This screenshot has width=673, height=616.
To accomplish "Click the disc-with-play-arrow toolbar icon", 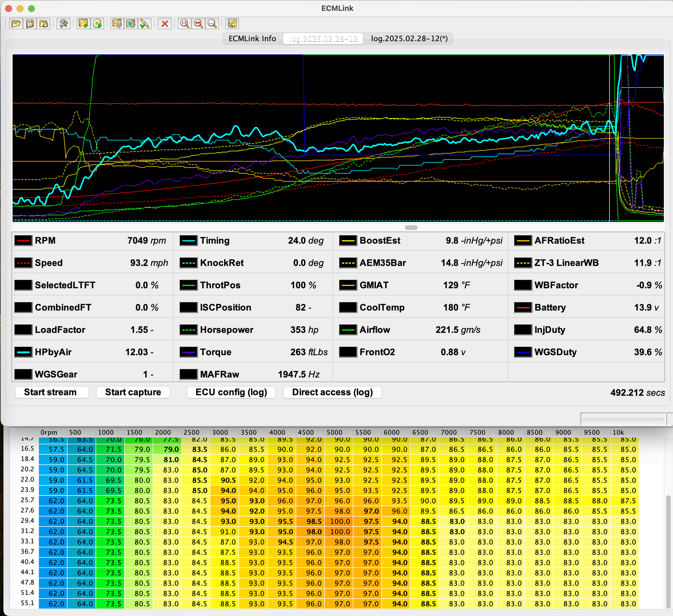I will point(97,24).
